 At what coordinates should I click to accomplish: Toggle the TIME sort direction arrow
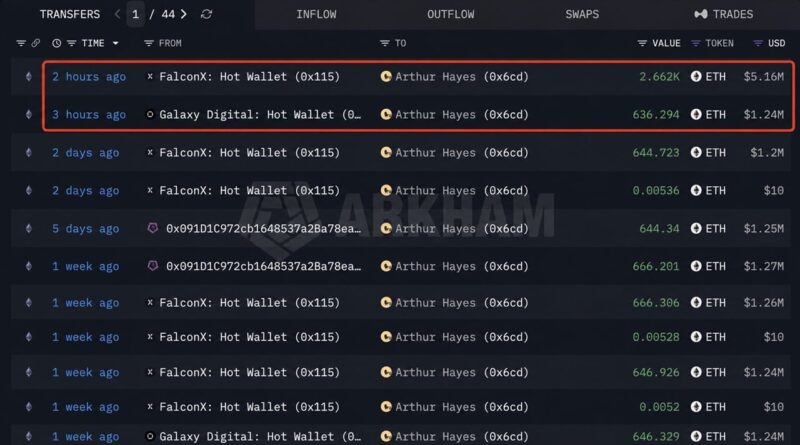tap(116, 43)
